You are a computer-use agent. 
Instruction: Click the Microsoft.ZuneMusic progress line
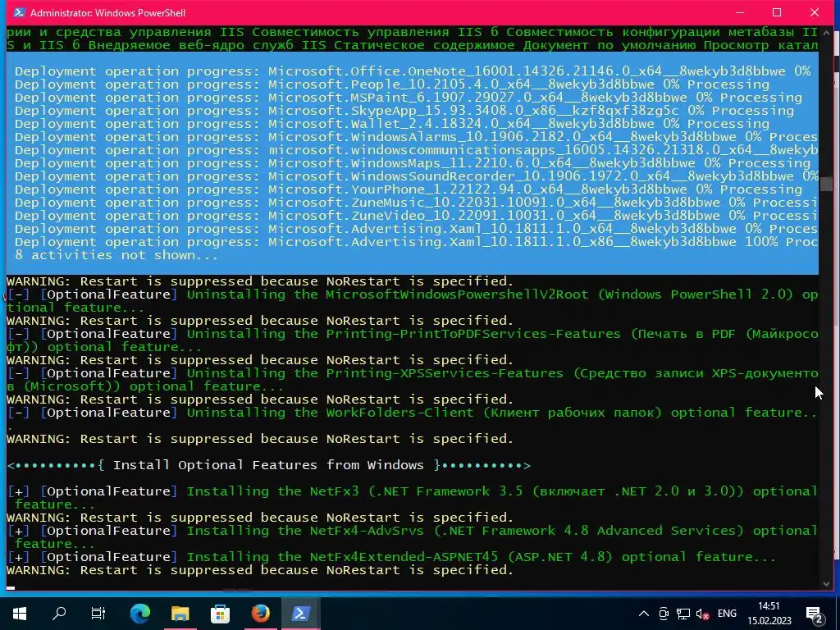coord(416,203)
